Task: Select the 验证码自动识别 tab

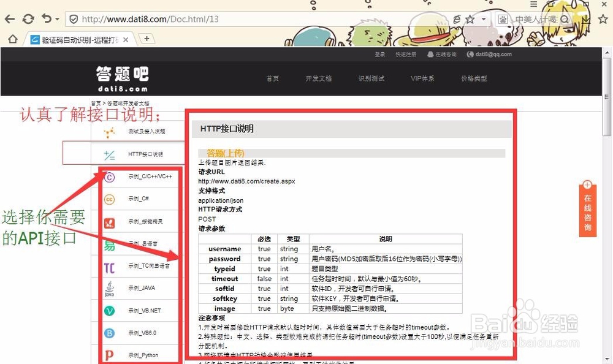Action: coord(80,39)
